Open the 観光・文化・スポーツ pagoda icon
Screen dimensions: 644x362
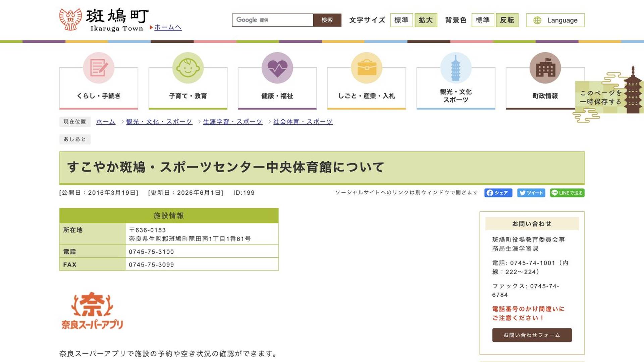tap(456, 68)
